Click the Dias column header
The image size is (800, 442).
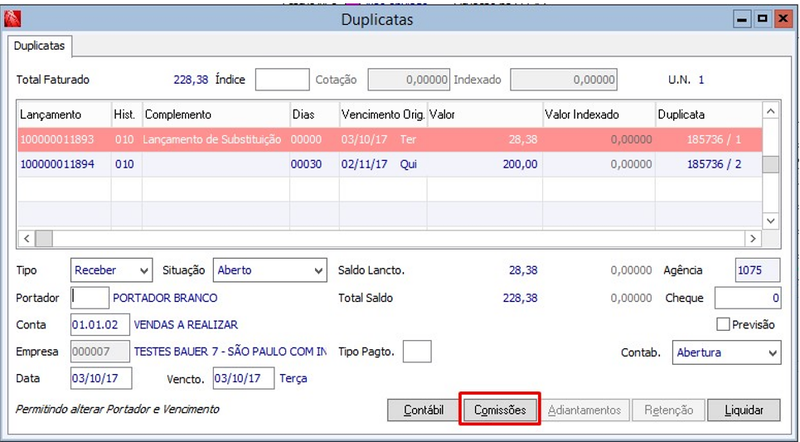click(314, 114)
